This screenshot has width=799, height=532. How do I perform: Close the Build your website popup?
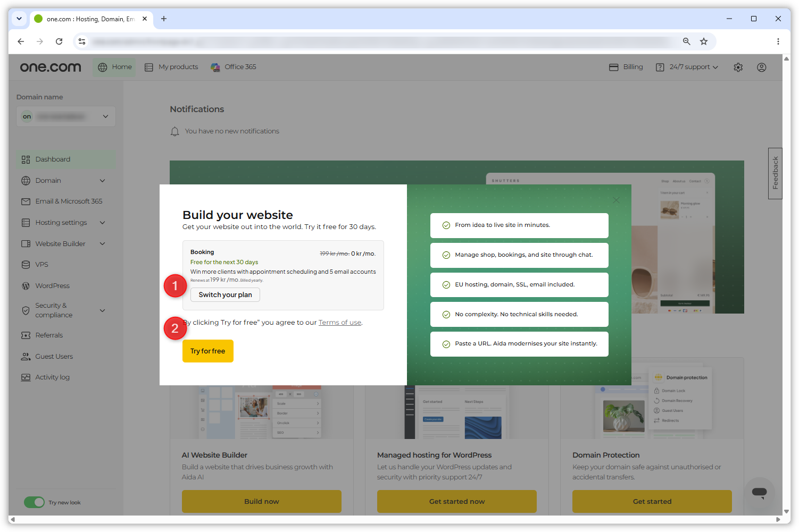coord(616,200)
